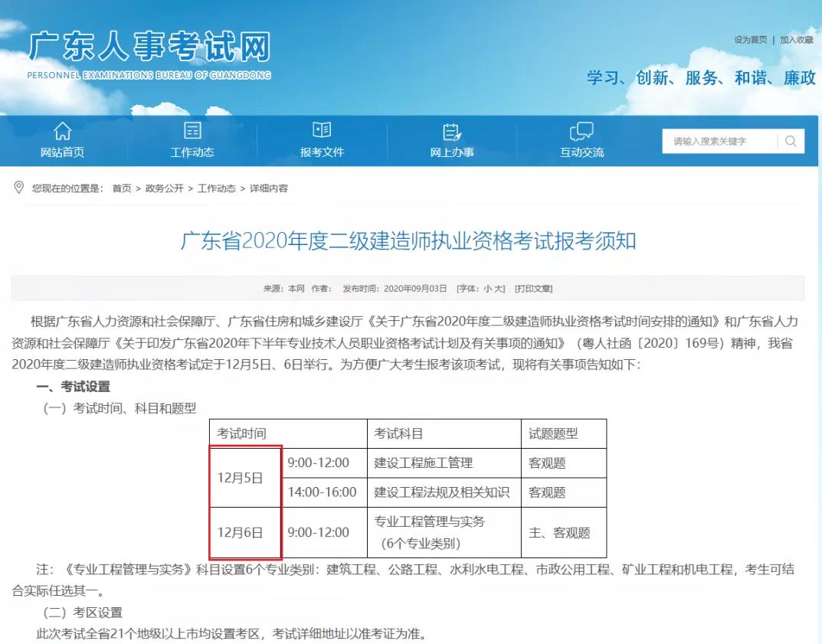This screenshot has height=644, width=822.
Task: Click the chat bubbles icon for 互动交流
Action: pyautogui.click(x=581, y=131)
